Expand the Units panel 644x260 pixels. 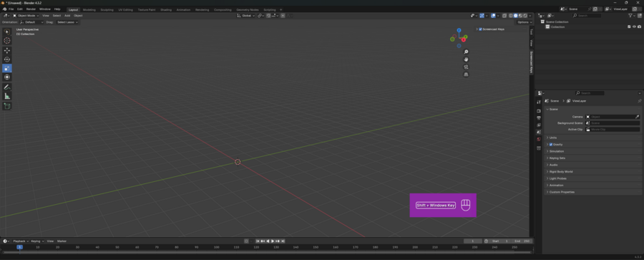coord(592,138)
